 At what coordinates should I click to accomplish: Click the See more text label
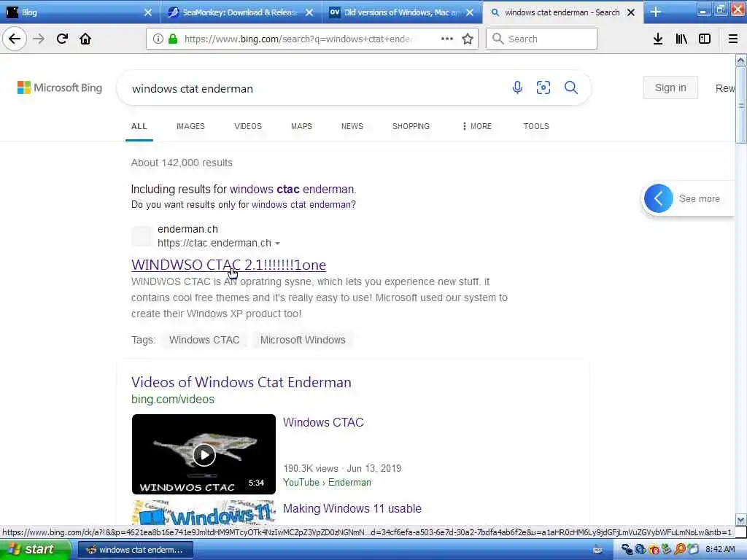point(699,198)
